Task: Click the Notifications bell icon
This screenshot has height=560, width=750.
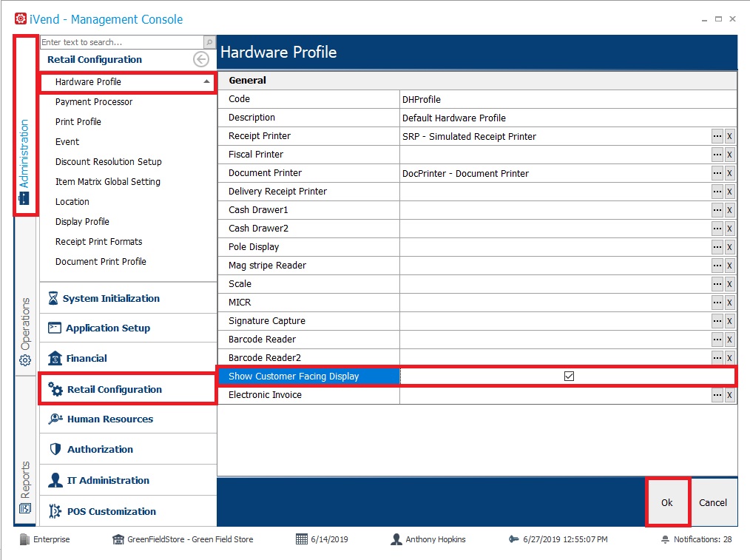Action: 665,539
